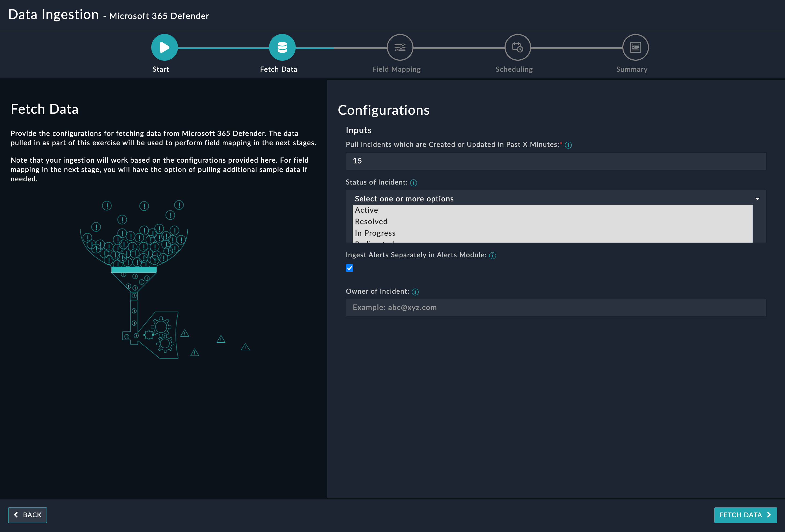Image resolution: width=785 pixels, height=532 pixels.
Task: Click the Owner of Incident email field
Action: tap(556, 308)
